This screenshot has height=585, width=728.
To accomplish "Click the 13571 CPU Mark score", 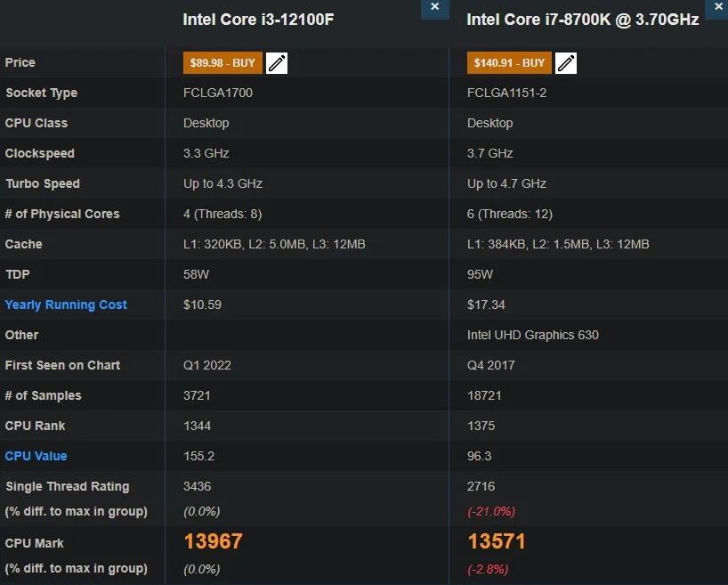I will click(x=497, y=541).
